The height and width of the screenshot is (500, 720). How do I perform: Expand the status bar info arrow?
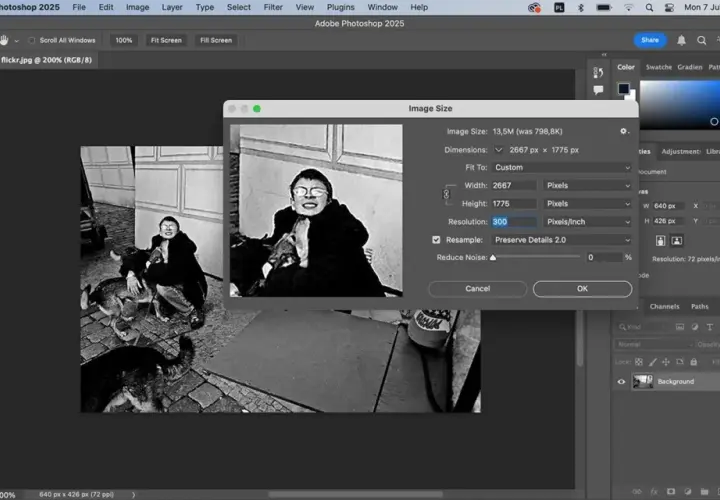pyautogui.click(x=134, y=494)
